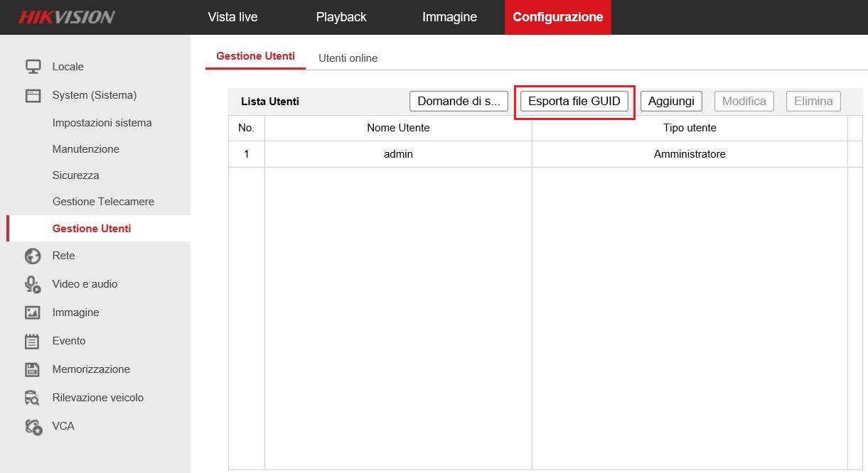Switch to the Playback tab
Screen dimensions: 868x473
(341, 17)
